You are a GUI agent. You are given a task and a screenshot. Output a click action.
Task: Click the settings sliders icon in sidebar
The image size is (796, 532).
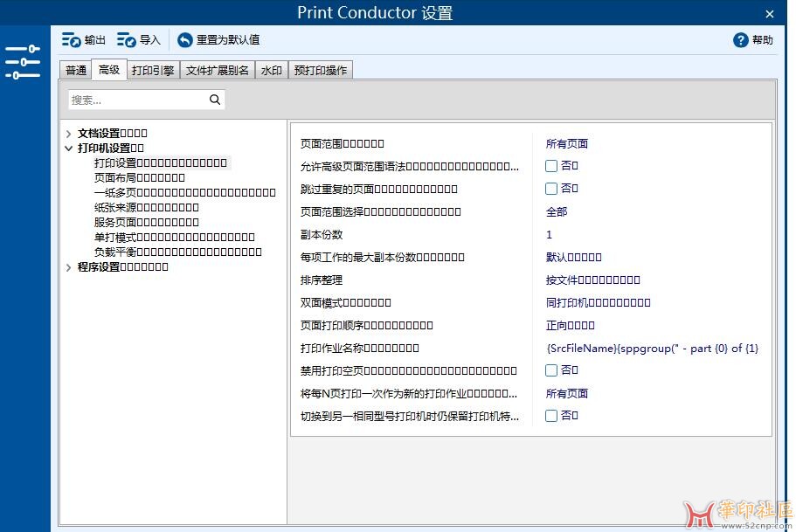click(x=23, y=62)
